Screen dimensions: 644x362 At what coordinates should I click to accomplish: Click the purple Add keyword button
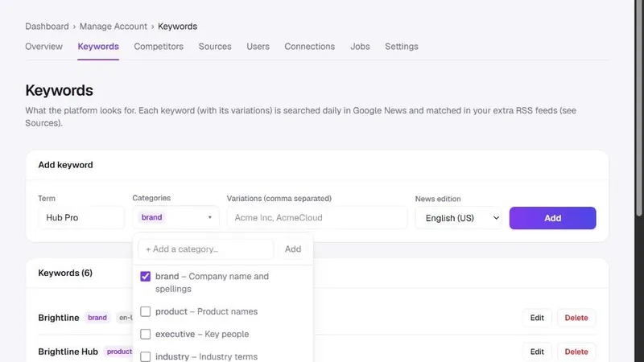552,218
